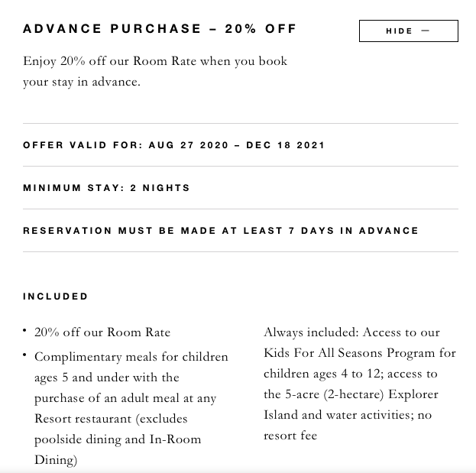Click the INCLUDED section heading
The height and width of the screenshot is (473, 476).
pos(56,296)
